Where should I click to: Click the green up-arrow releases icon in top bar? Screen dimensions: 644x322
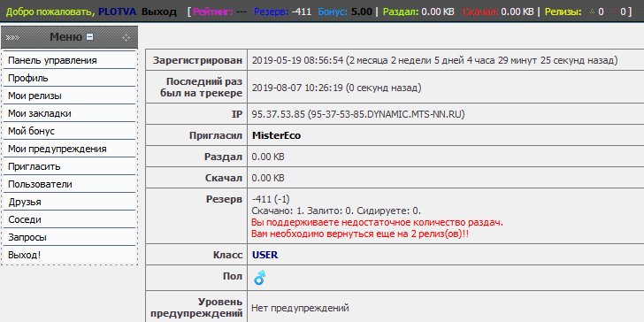[593, 11]
